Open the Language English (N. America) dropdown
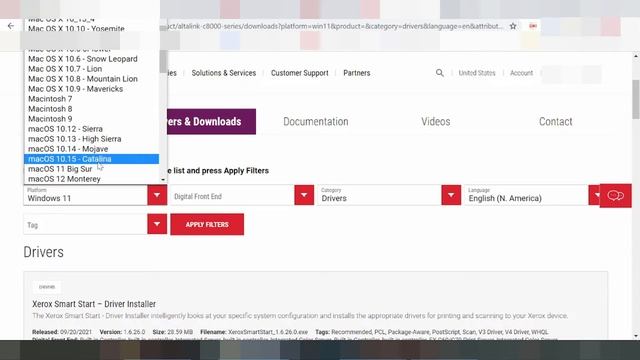 pos(531,195)
